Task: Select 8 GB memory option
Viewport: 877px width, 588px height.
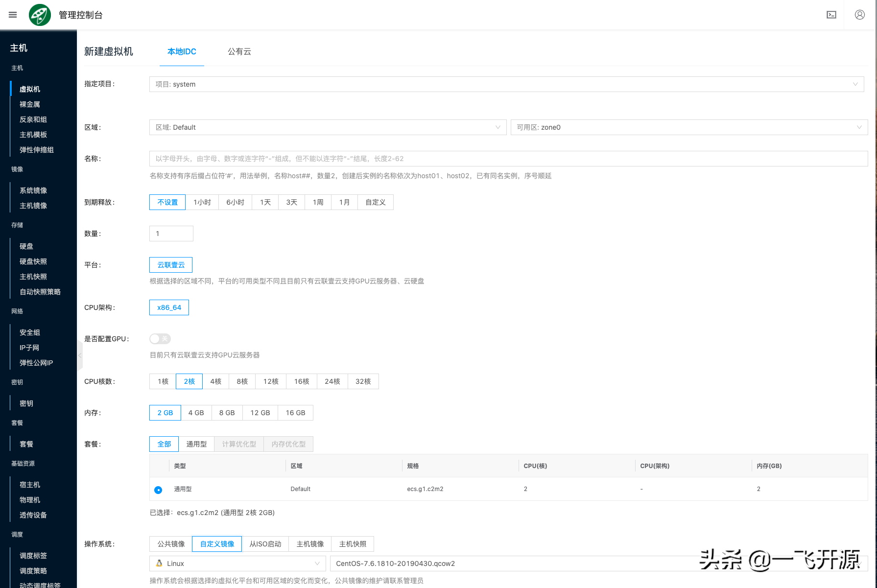Action: (x=227, y=413)
